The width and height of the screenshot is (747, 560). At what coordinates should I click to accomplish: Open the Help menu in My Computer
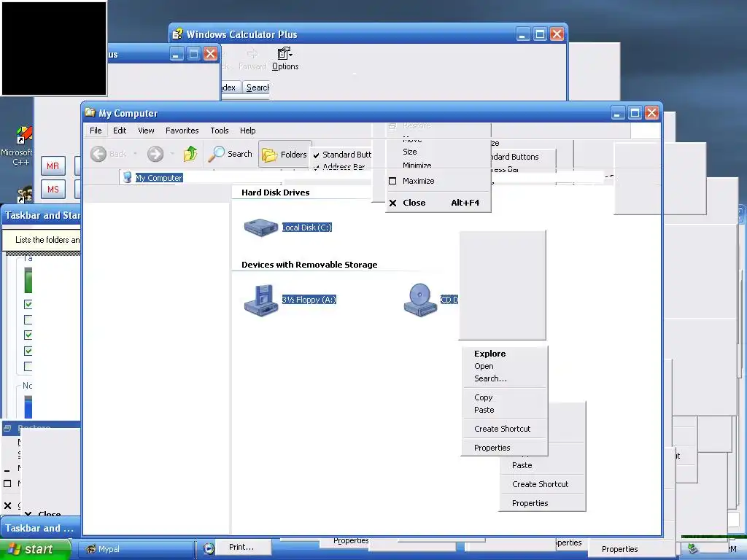pyautogui.click(x=247, y=131)
